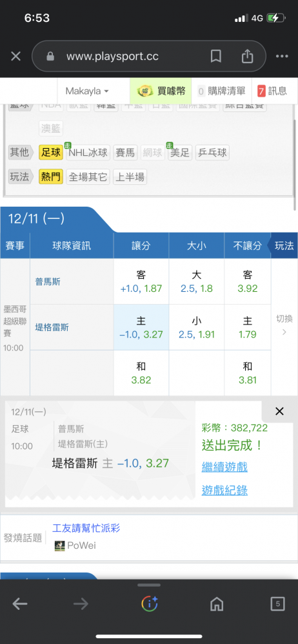
Task: Tap the www.playsport.cc address field
Action: tap(112, 56)
